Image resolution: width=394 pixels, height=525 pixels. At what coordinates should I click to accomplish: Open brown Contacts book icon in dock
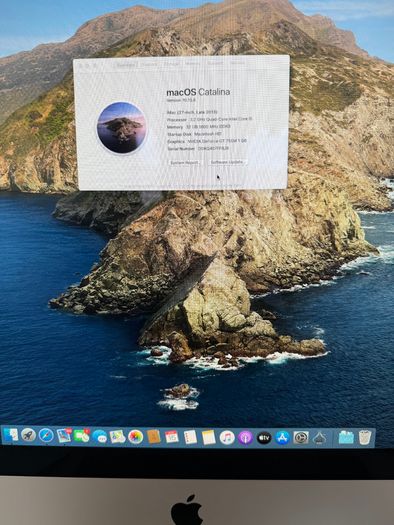[154, 437]
